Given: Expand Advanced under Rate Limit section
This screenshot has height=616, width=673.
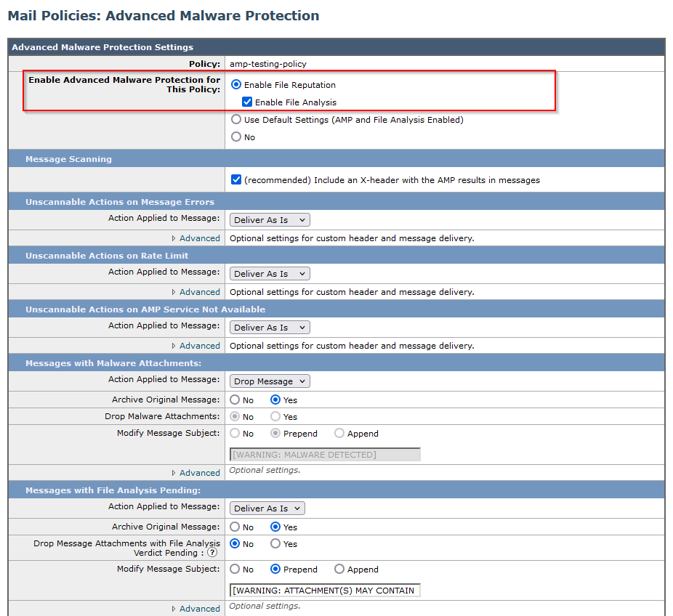Looking at the screenshot, I should [x=199, y=292].
